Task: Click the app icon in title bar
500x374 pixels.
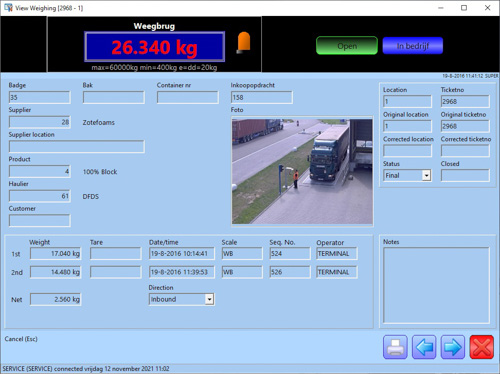Action: [8, 8]
